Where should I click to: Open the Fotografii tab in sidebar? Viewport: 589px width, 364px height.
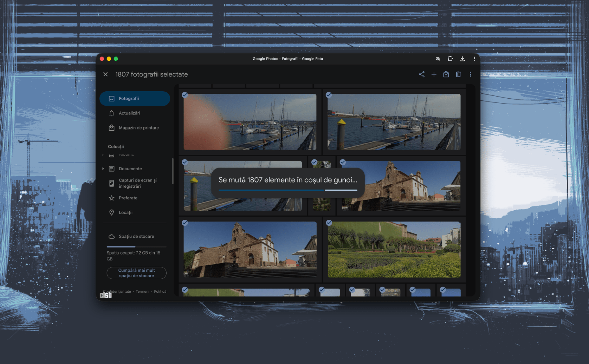point(135,99)
